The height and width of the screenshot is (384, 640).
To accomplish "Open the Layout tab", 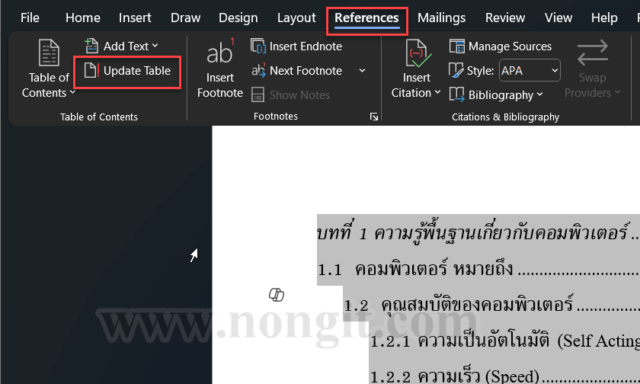I will (x=296, y=18).
